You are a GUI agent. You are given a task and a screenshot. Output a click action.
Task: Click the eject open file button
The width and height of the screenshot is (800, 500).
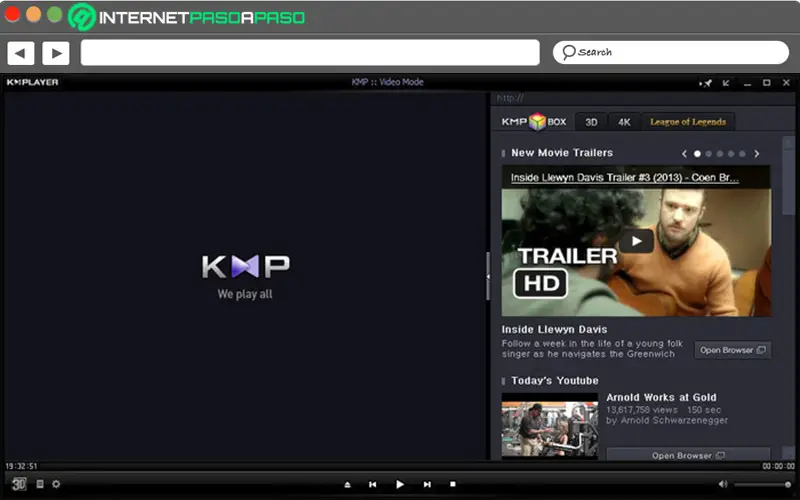(x=347, y=484)
